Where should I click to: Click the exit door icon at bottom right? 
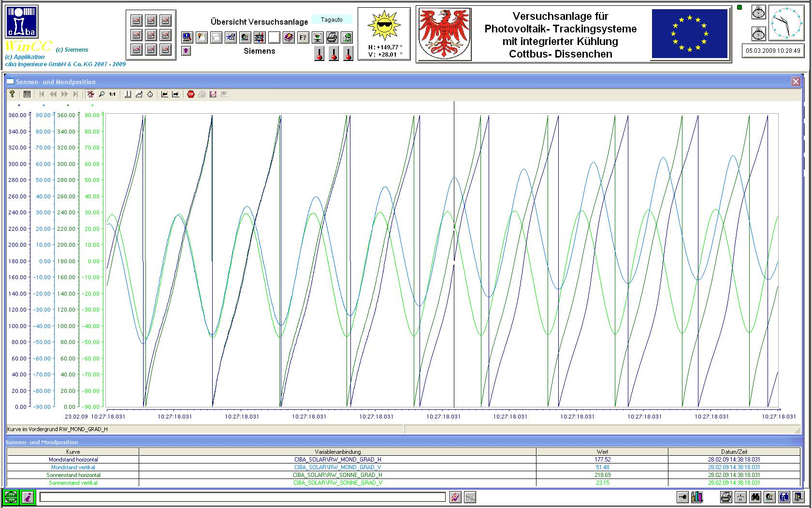pyautogui.click(x=798, y=497)
